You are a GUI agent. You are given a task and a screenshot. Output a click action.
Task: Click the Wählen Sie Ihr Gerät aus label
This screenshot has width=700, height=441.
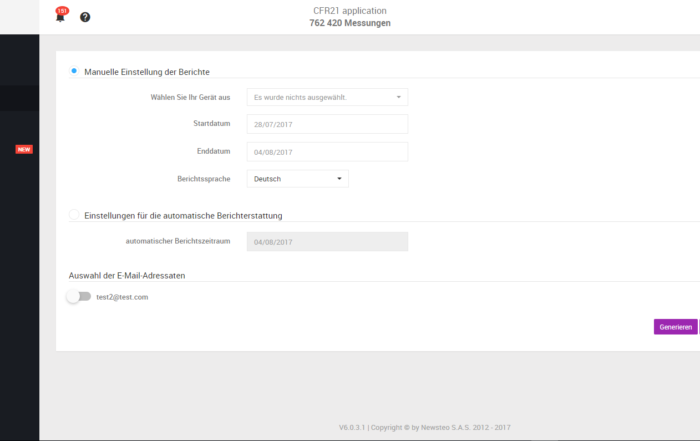click(x=190, y=97)
